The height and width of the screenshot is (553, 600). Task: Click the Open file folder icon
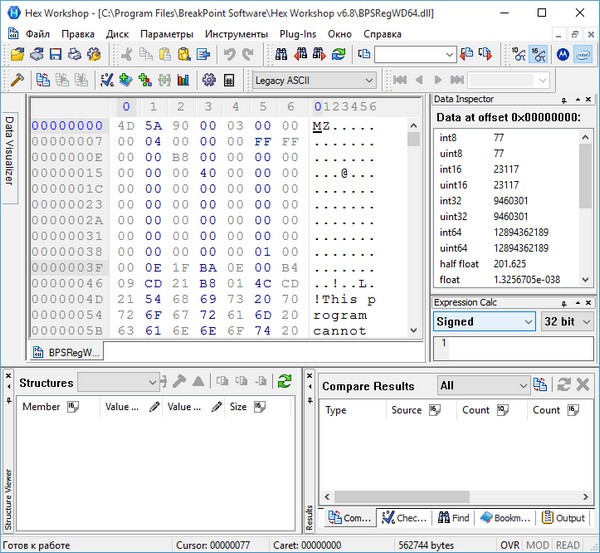pyautogui.click(x=18, y=54)
